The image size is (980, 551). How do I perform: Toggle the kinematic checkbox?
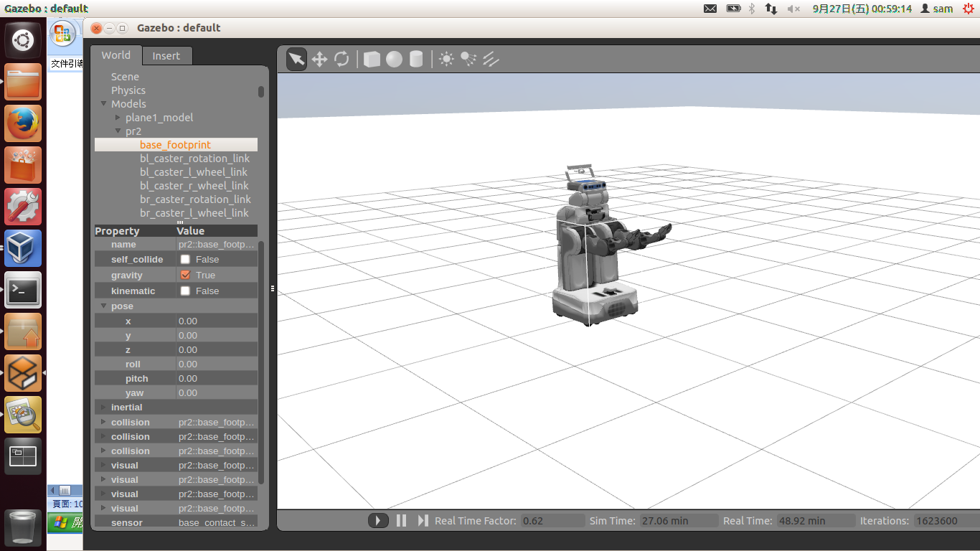pyautogui.click(x=185, y=291)
